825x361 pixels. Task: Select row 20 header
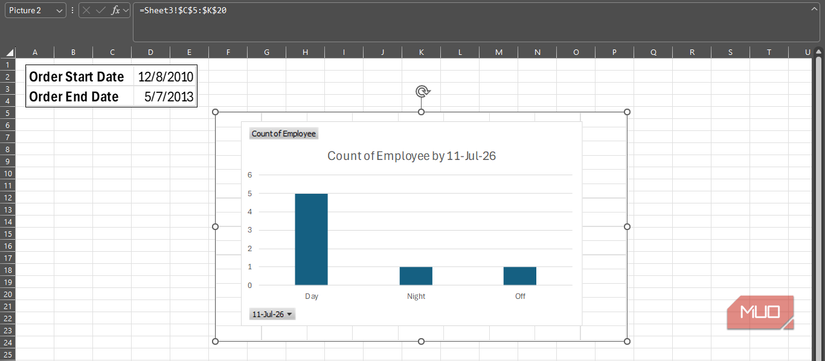(x=7, y=294)
